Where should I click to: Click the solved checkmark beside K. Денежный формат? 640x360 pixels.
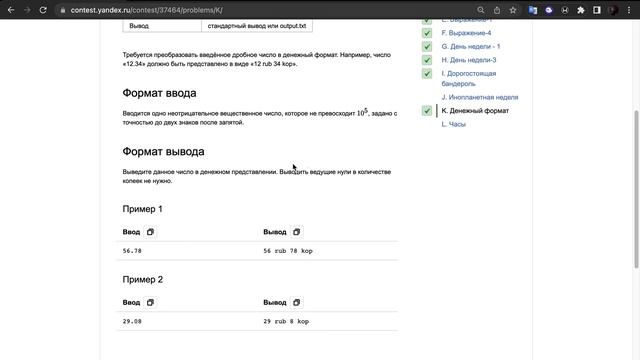coord(427,111)
